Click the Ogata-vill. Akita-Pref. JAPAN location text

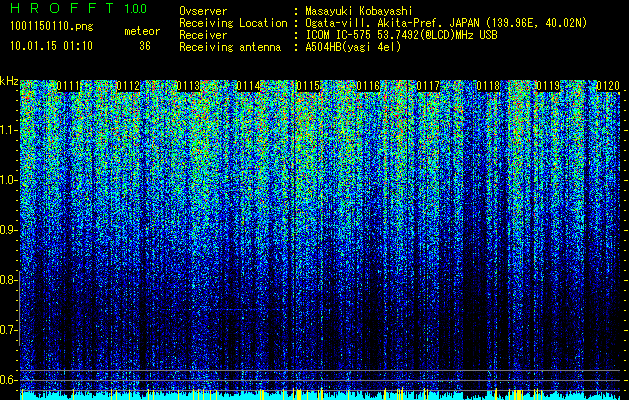pyautogui.click(x=446, y=23)
